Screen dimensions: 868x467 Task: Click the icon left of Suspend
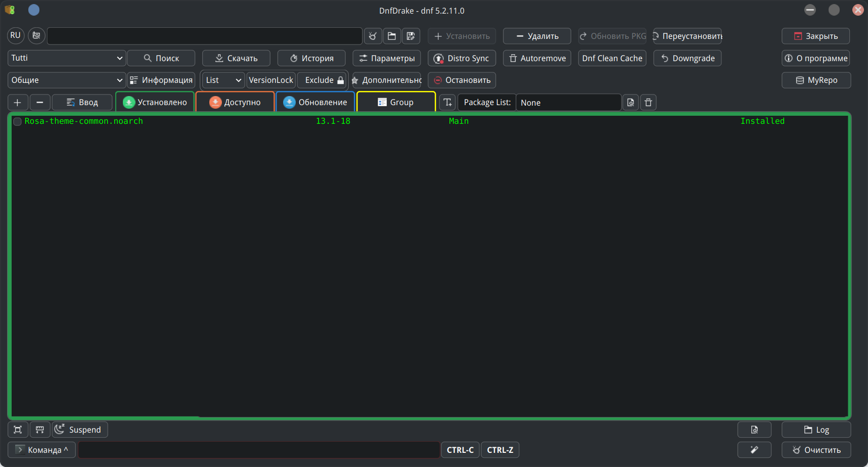(40, 430)
